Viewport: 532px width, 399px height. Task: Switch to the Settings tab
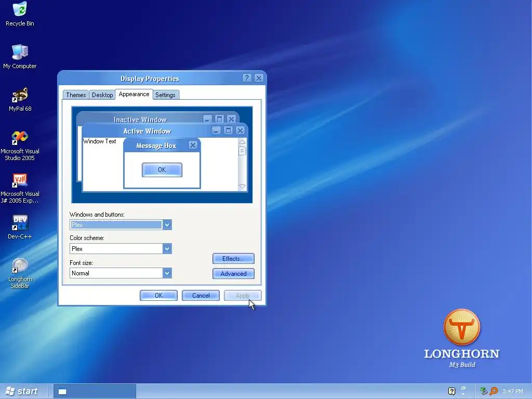coord(165,95)
